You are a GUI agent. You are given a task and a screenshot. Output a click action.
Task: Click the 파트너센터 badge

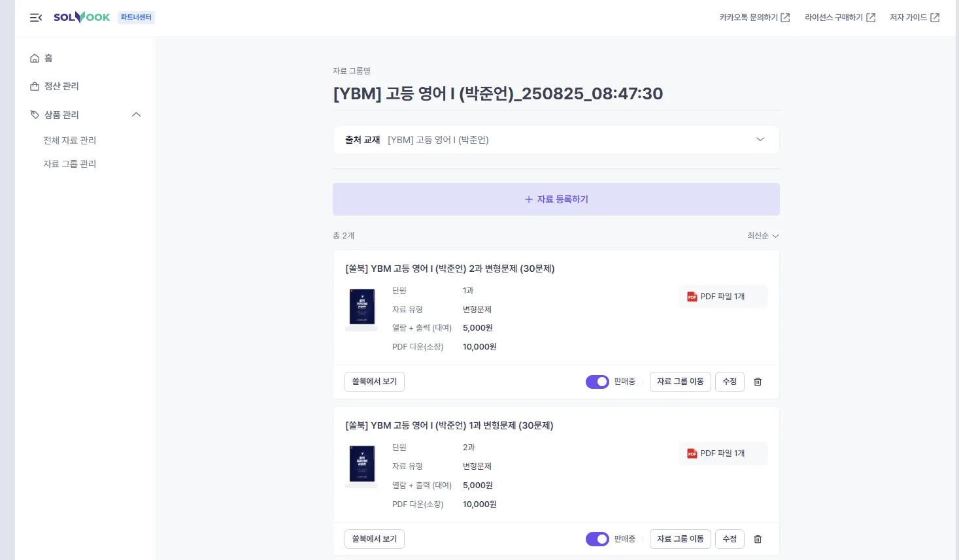pos(136,18)
